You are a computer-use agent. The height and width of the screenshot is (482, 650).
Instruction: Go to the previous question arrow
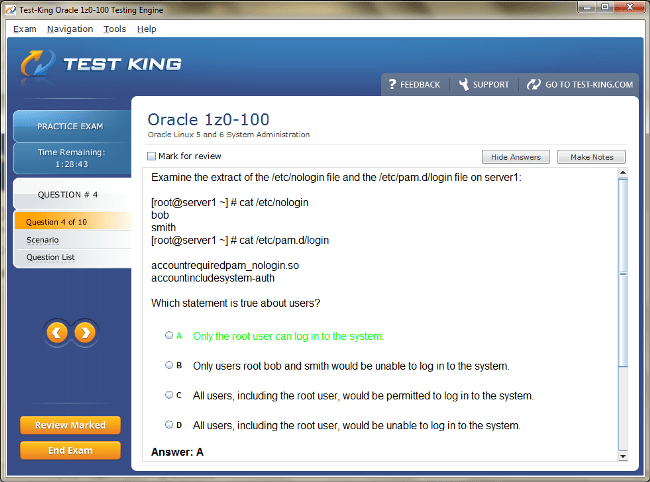click(x=57, y=332)
